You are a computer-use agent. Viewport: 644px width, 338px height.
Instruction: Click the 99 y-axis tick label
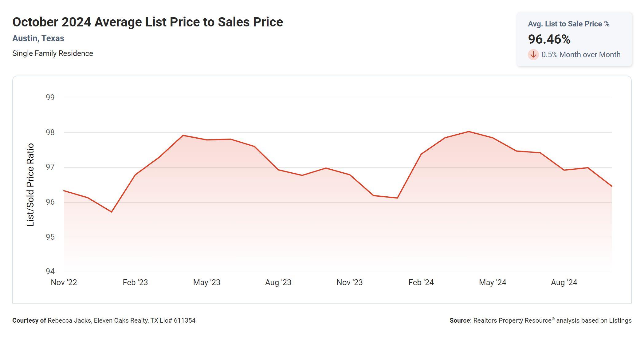click(x=50, y=97)
